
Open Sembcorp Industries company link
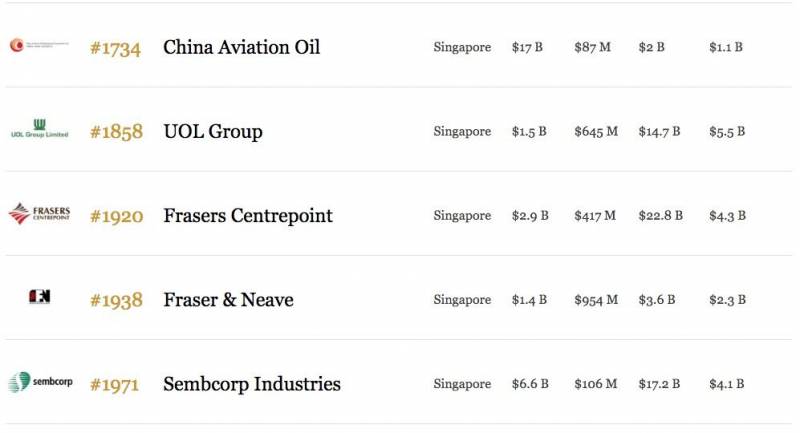pyautogui.click(x=251, y=384)
